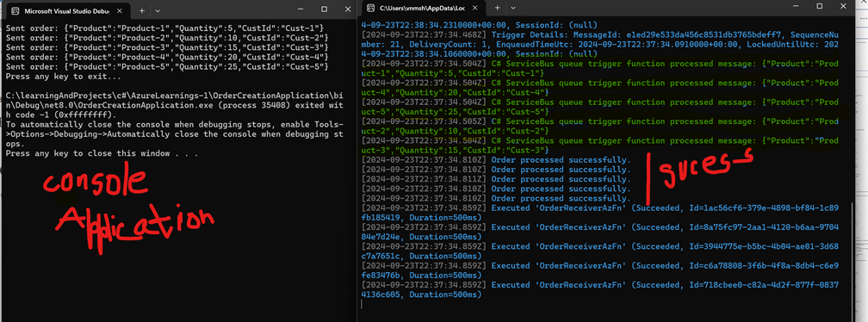The image size is (868, 322).
Task: Expand the profile dropdown in the C:\Users\vnmsh terminal
Action: pyautogui.click(x=512, y=8)
